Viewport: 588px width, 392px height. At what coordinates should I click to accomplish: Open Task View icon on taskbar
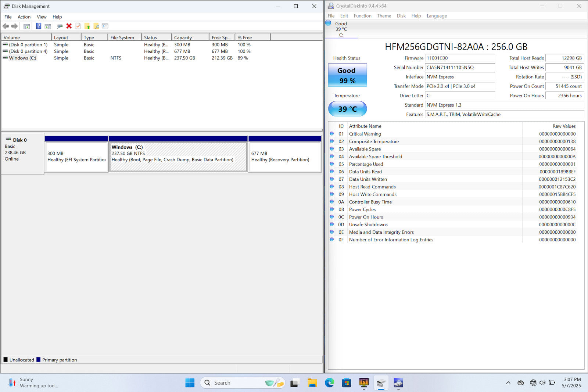click(294, 383)
